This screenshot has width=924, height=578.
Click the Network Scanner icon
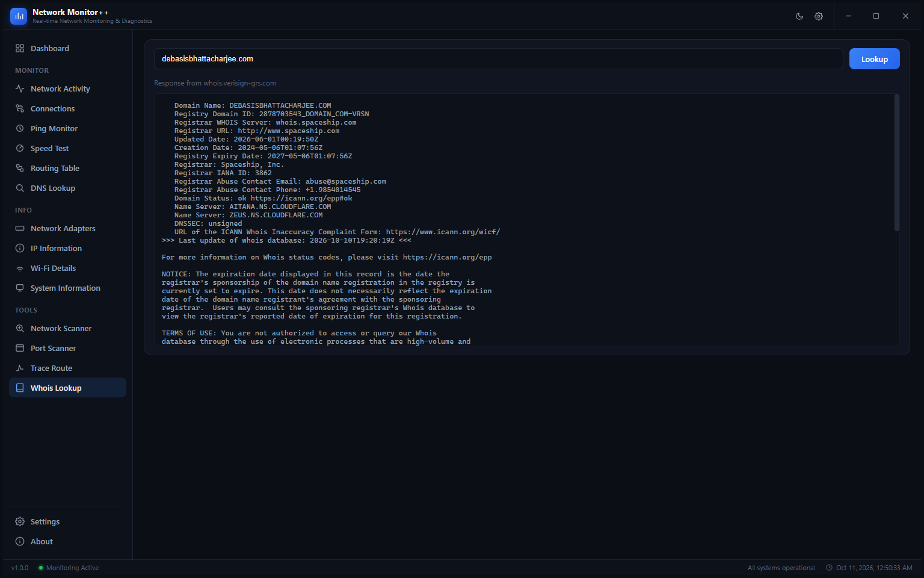pyautogui.click(x=20, y=328)
